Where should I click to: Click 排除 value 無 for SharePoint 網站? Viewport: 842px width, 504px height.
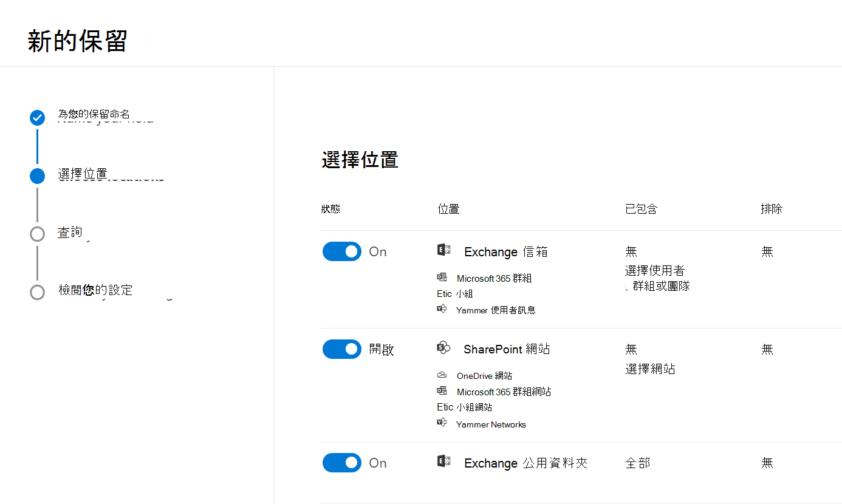(767, 349)
